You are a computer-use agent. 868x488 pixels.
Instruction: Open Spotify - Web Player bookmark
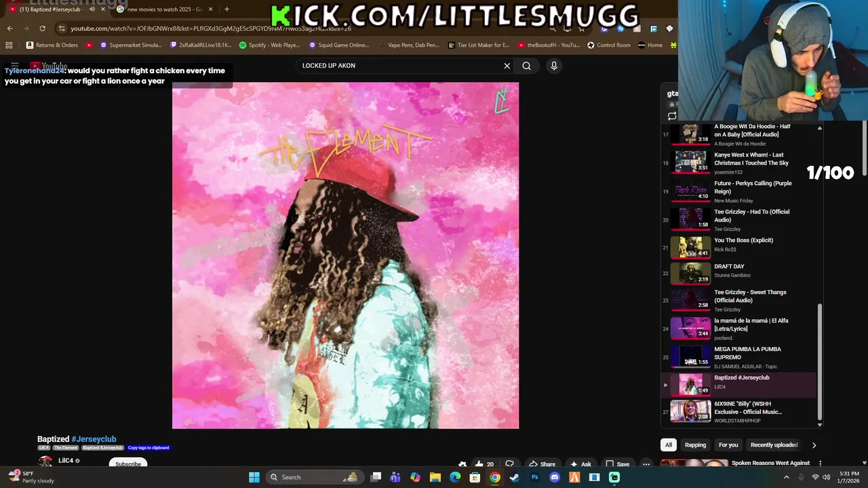pos(269,45)
